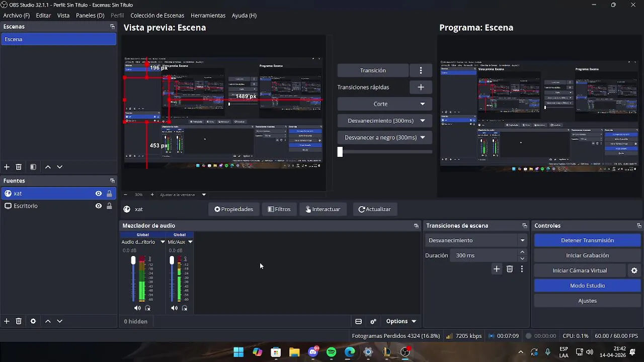This screenshot has width=644, height=362.
Task: Open transition options three-dot menu
Action: (x=421, y=70)
